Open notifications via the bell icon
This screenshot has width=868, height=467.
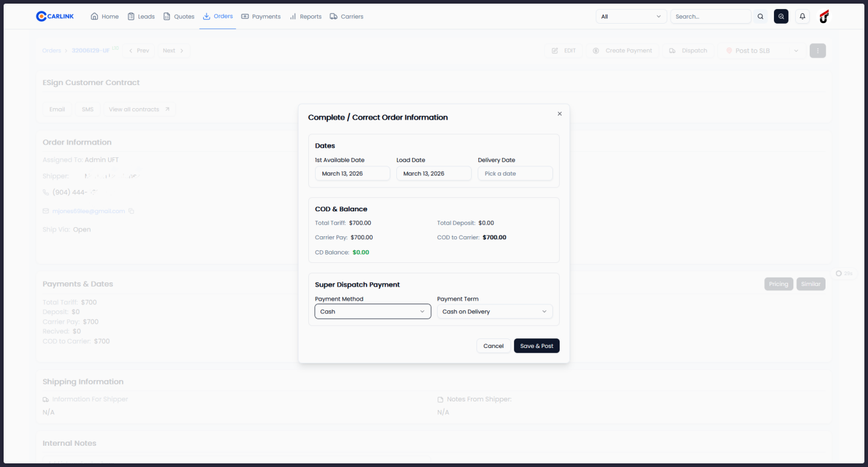[x=802, y=16]
